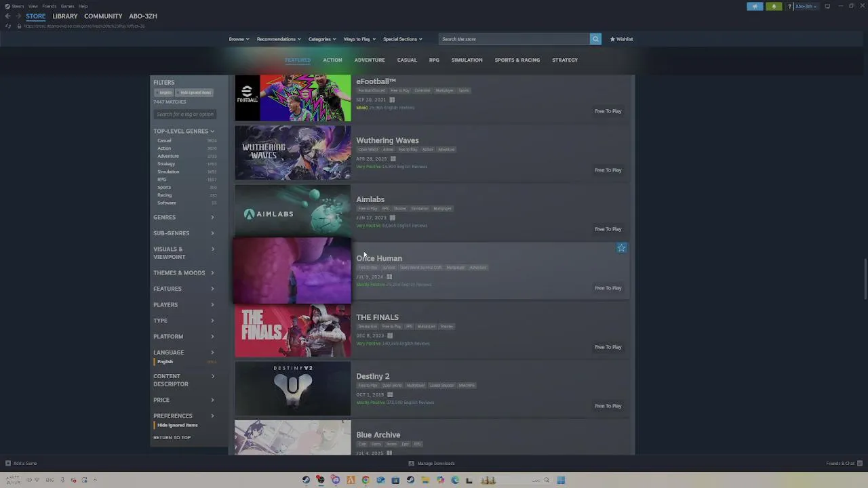Select the ACTION category tab
This screenshot has height=488, width=868.
click(332, 60)
